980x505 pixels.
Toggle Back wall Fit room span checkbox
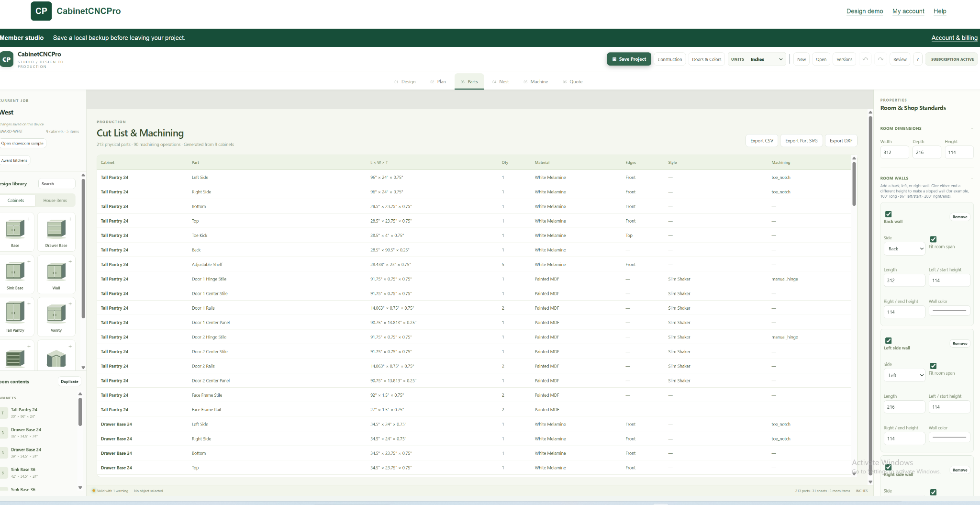pos(933,239)
